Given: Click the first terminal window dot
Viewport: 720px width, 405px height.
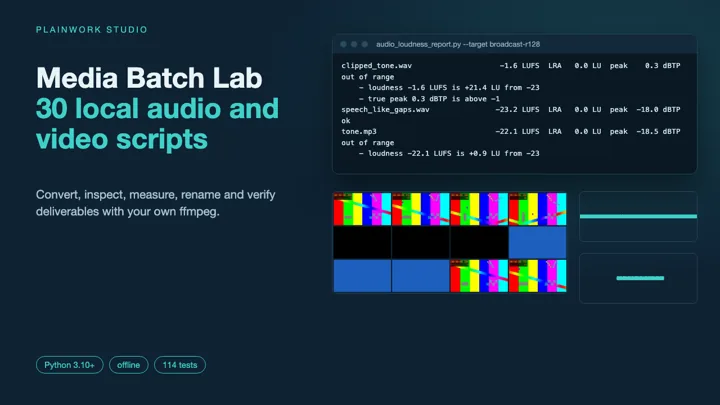Looking at the screenshot, I should (x=343, y=45).
